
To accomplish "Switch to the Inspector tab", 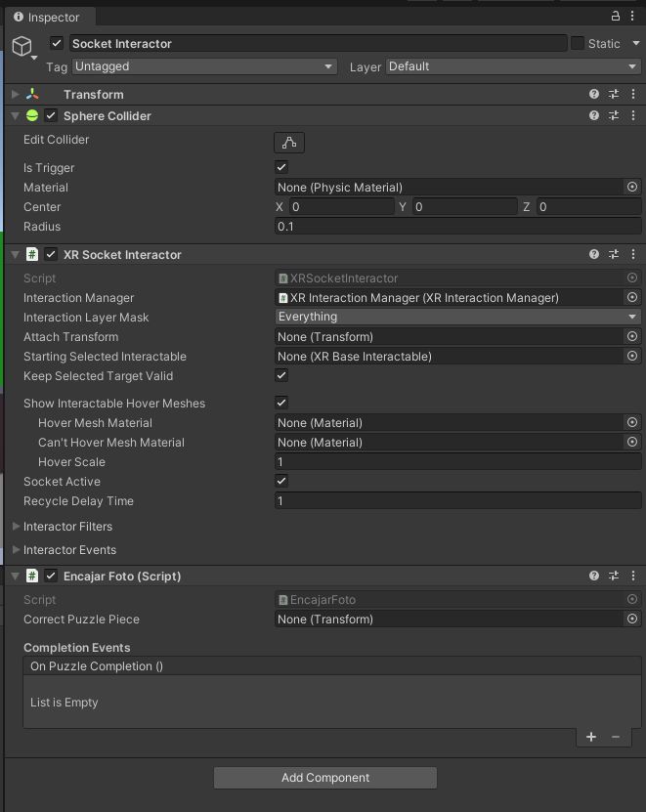I will pyautogui.click(x=49, y=17).
